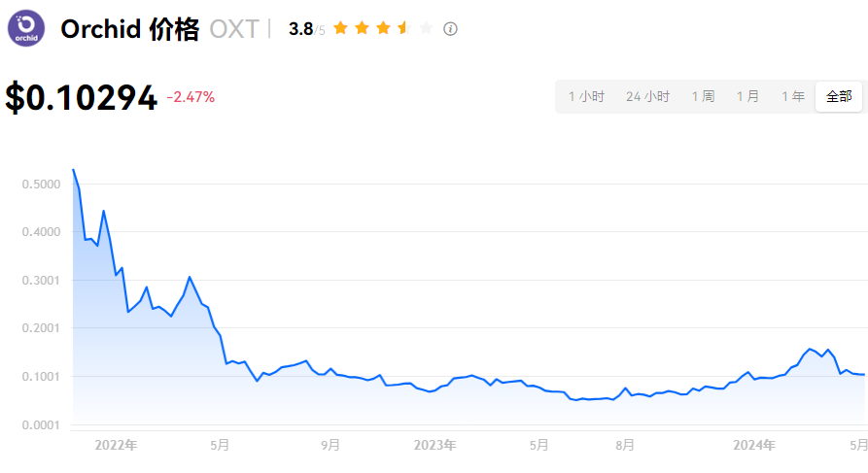Image resolution: width=868 pixels, height=473 pixels.
Task: Switch to the 1年 chart view
Action: click(x=793, y=97)
